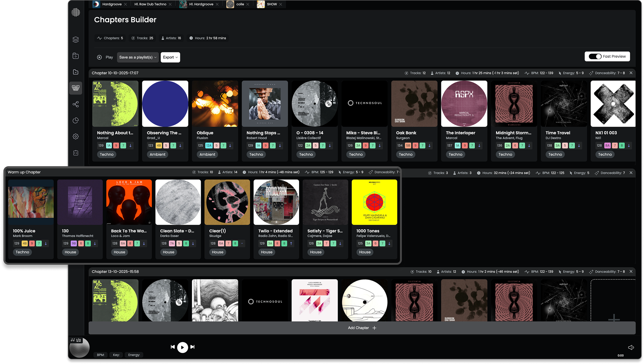Click the volume speaker icon
The width and height of the screenshot is (644, 364).
(631, 347)
